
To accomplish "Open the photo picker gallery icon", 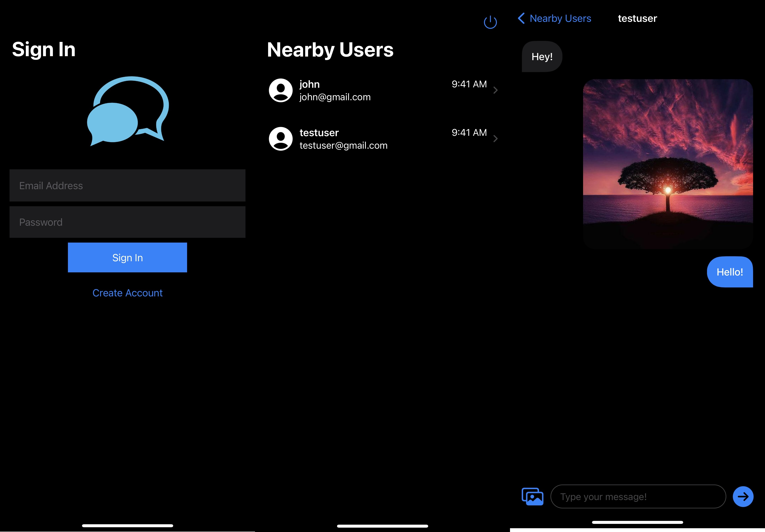I will pos(532,496).
